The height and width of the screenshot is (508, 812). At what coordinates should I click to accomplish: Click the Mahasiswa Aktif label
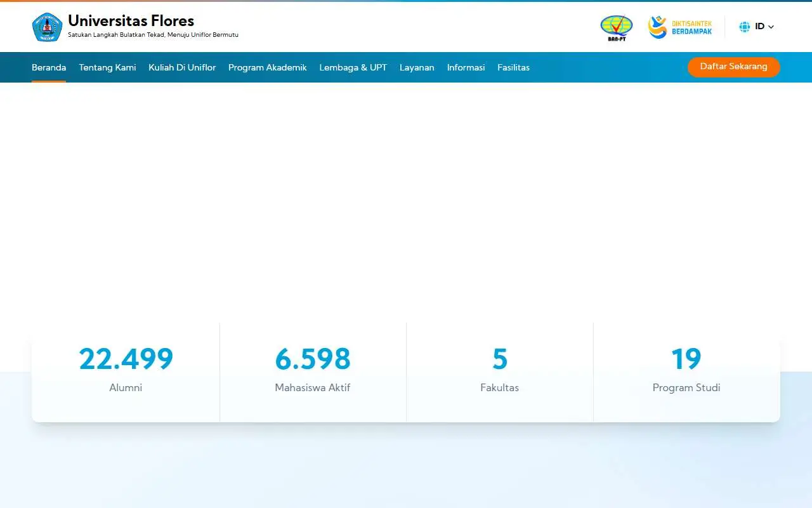tap(312, 387)
